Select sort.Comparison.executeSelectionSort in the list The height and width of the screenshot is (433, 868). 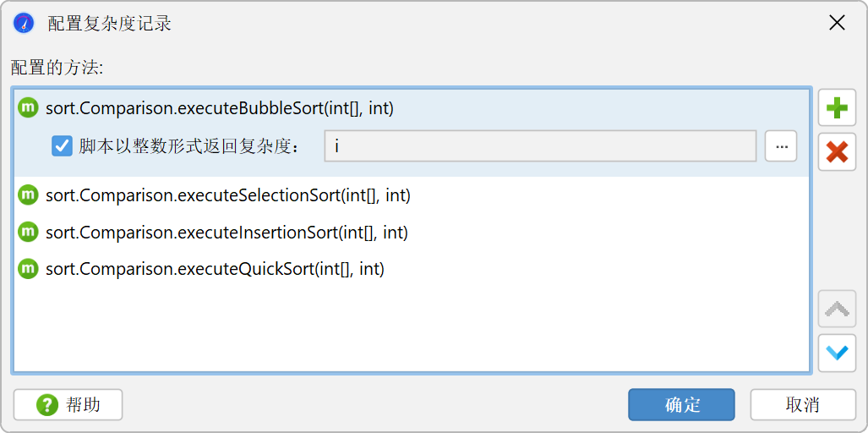228,195
